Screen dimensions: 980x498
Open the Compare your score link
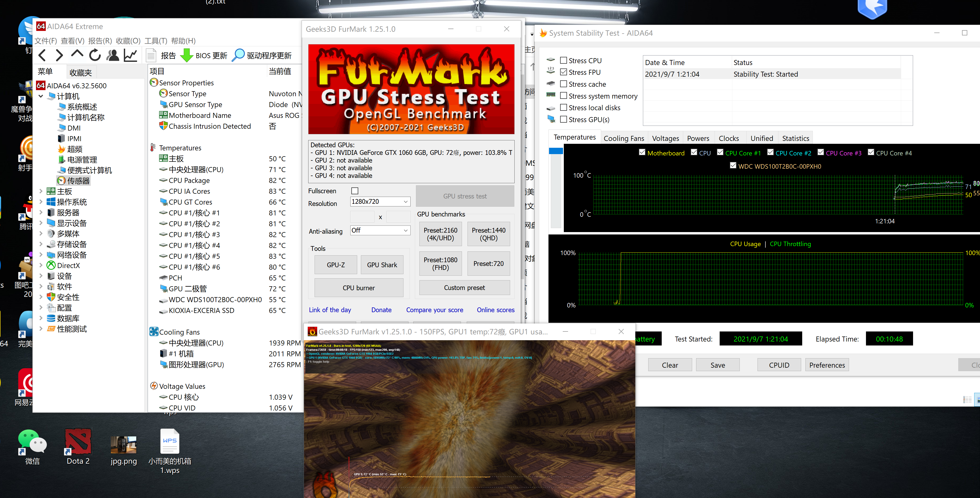434,310
